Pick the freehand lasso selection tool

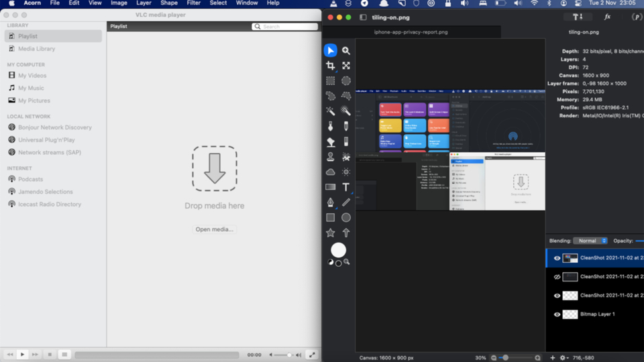click(331, 96)
